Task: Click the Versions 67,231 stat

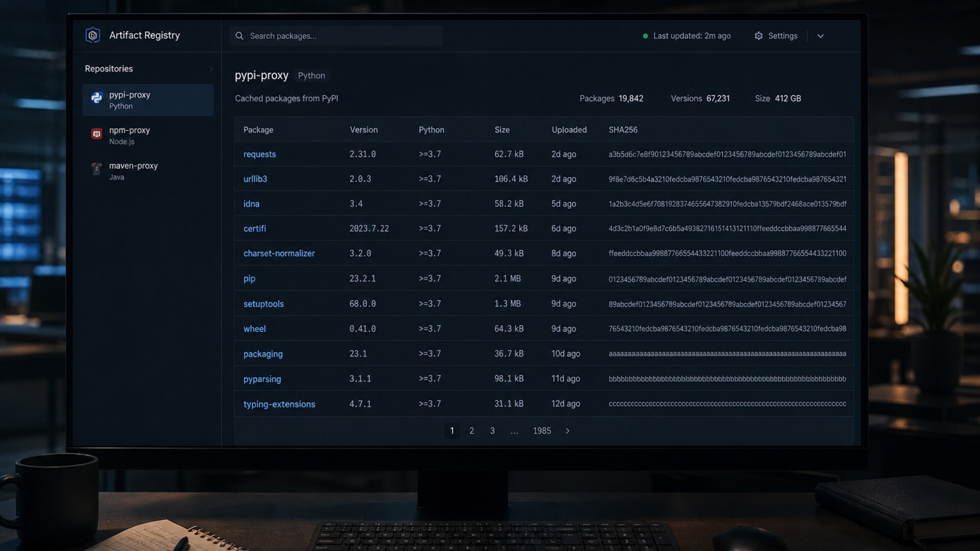Action: click(700, 98)
